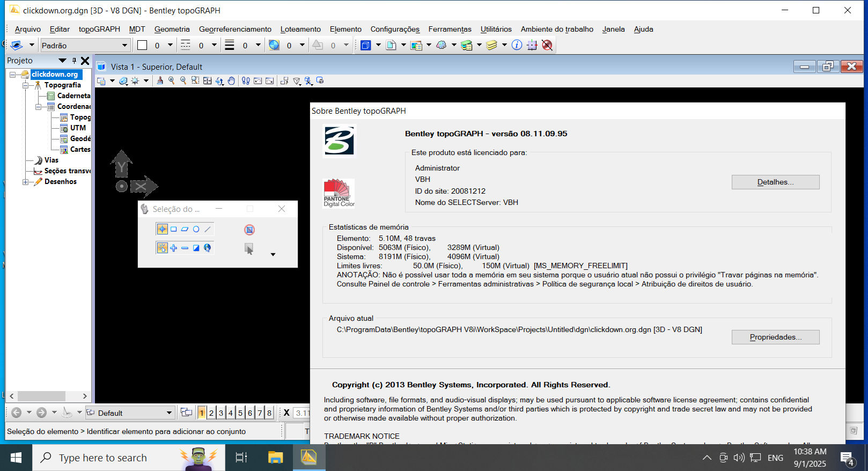Open the line weight dropdown arrow
Screen dimensions: 868x471
258,46
